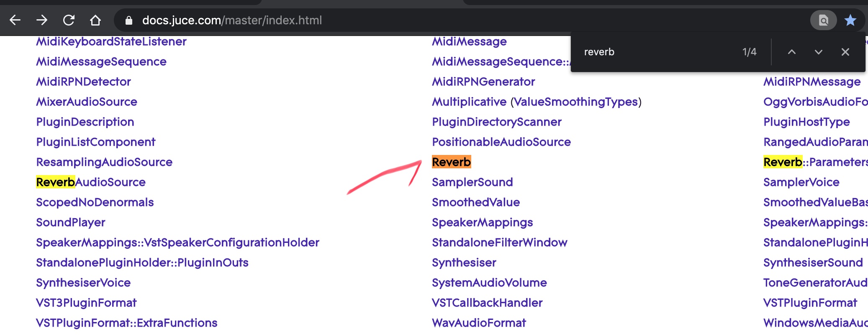The width and height of the screenshot is (868, 335).
Task: Go to the browser home page
Action: point(95,20)
